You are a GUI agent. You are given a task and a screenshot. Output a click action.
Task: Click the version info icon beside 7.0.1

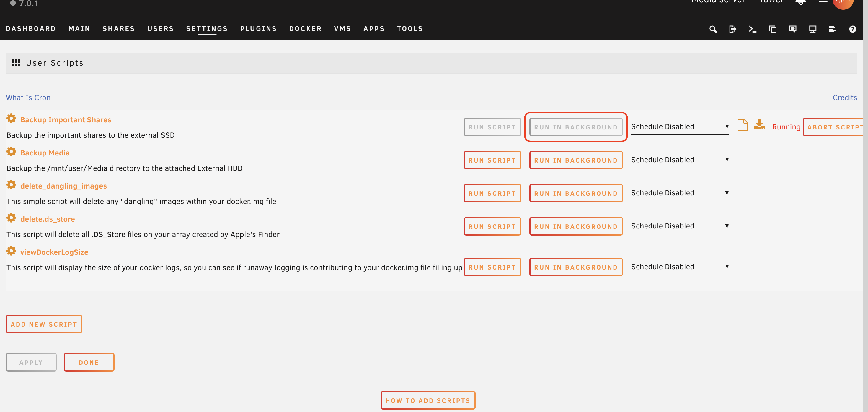pyautogui.click(x=13, y=3)
